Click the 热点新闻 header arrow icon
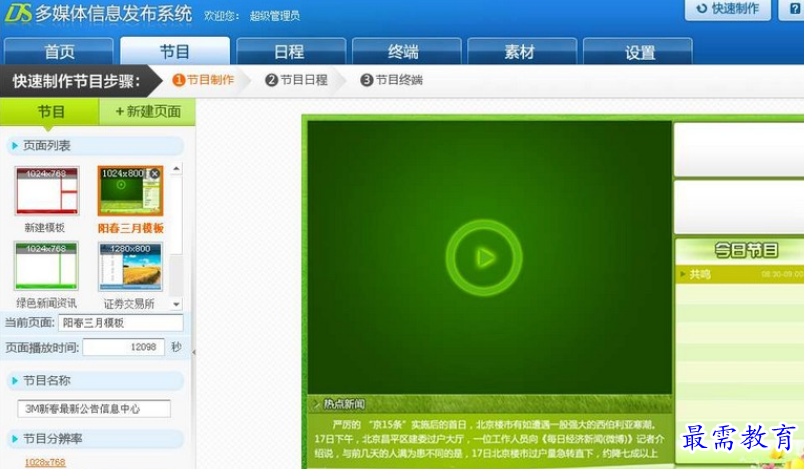 pyautogui.click(x=316, y=404)
